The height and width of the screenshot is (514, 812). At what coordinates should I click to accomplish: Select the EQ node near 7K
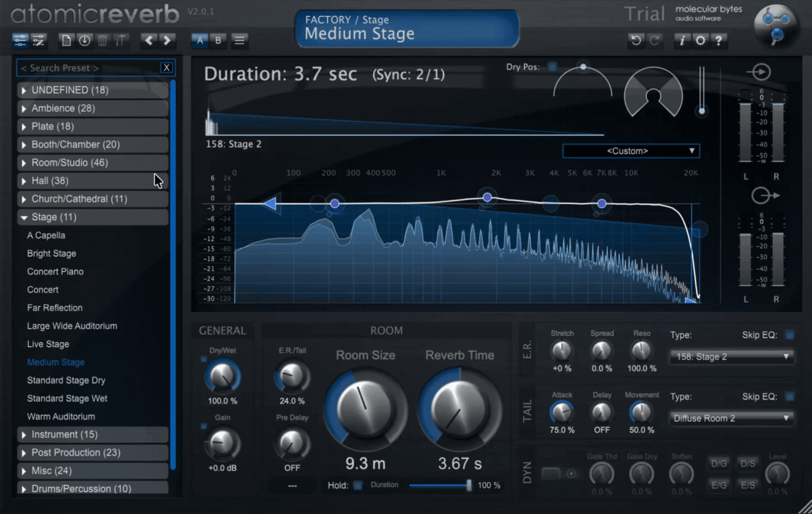click(x=602, y=204)
